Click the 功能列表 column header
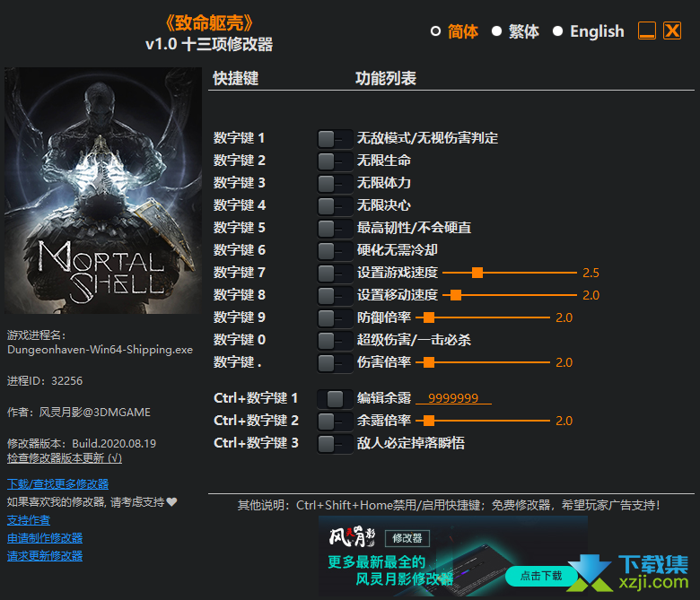This screenshot has height=600, width=700. click(386, 79)
